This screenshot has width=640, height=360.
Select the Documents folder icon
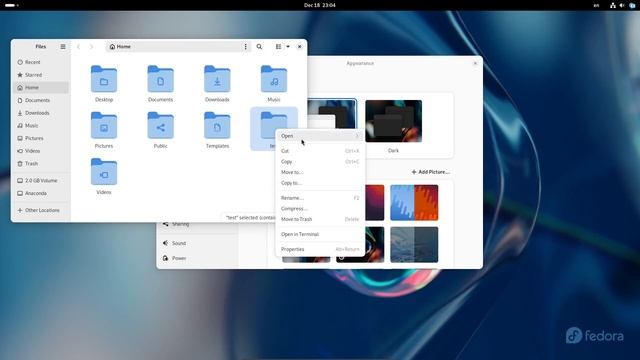point(160,79)
